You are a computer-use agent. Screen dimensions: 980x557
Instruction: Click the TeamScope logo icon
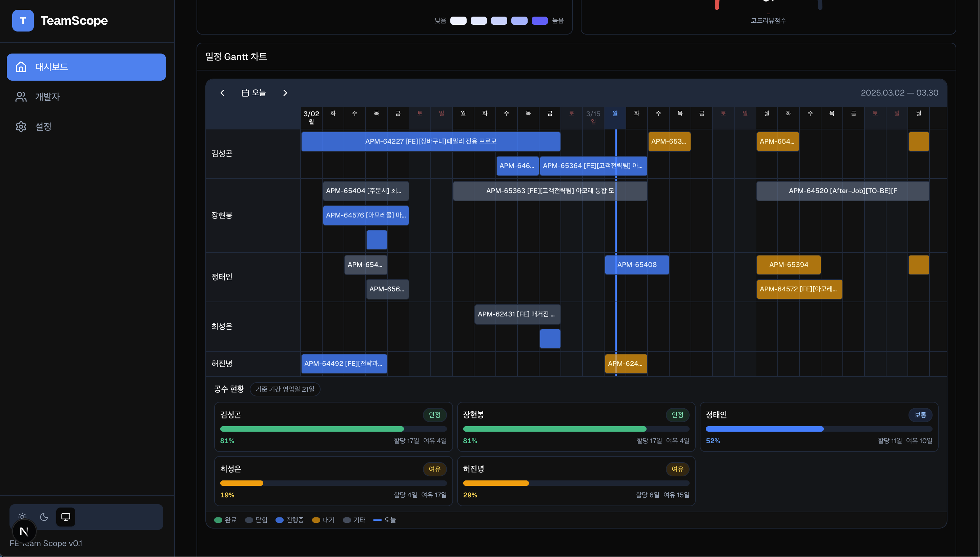coord(23,20)
